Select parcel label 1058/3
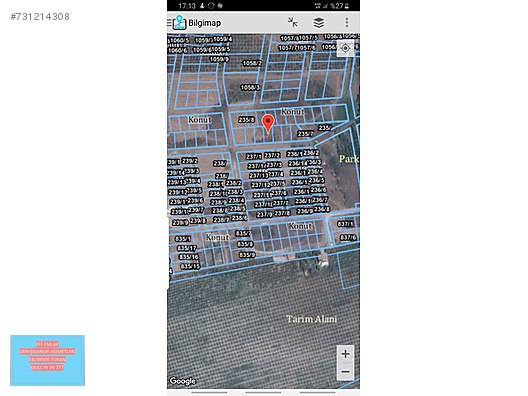 [x=250, y=88]
